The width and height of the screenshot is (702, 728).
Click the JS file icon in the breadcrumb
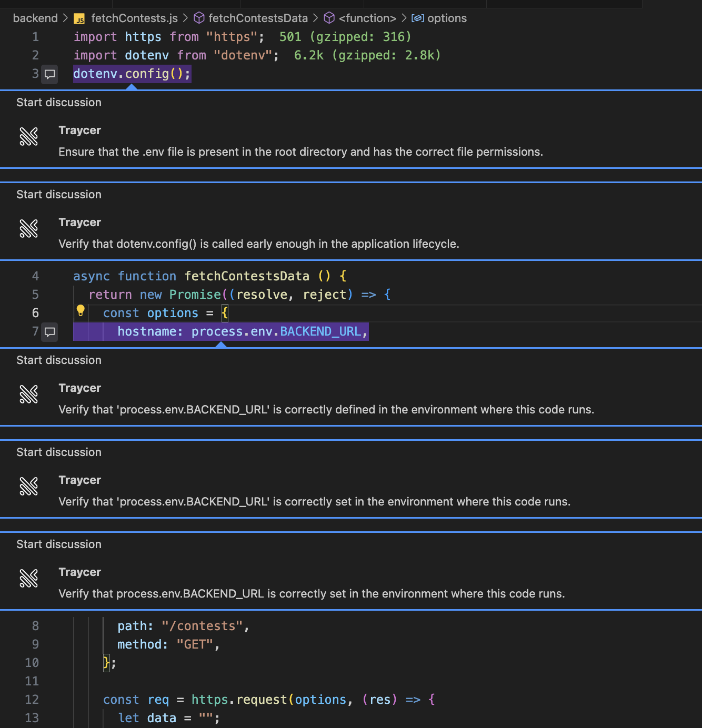click(x=79, y=19)
